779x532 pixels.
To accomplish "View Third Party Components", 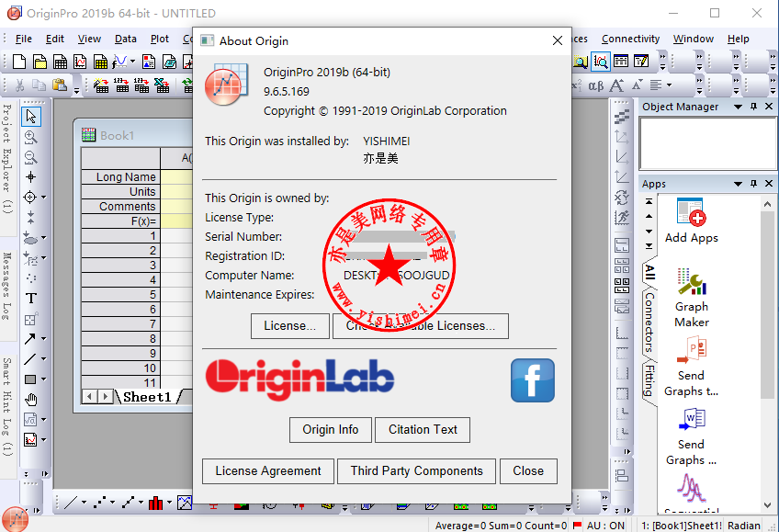I will click(416, 471).
